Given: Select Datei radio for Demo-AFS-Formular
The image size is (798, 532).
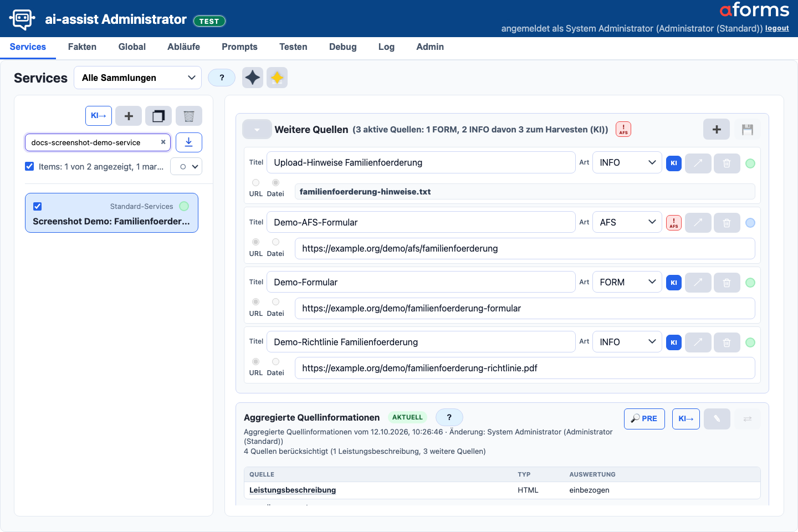Looking at the screenshot, I should (275, 242).
